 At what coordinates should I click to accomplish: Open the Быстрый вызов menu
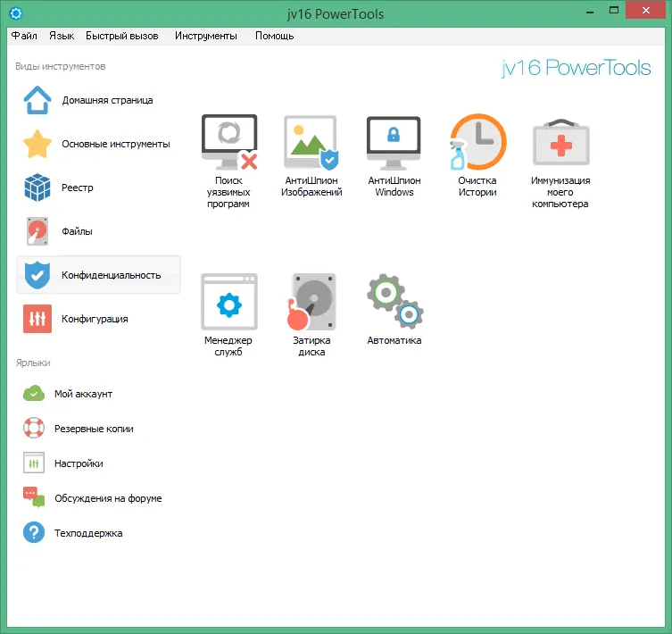122,36
